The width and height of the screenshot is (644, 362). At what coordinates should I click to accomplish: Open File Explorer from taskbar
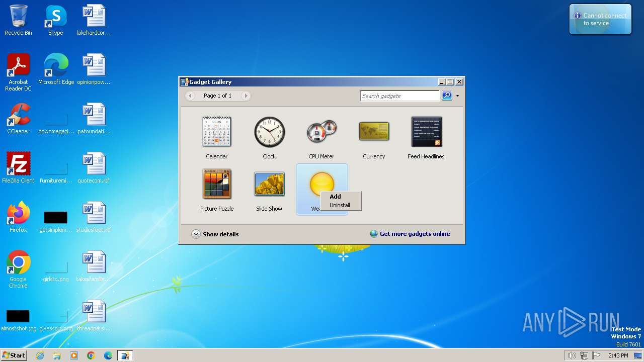click(57, 355)
